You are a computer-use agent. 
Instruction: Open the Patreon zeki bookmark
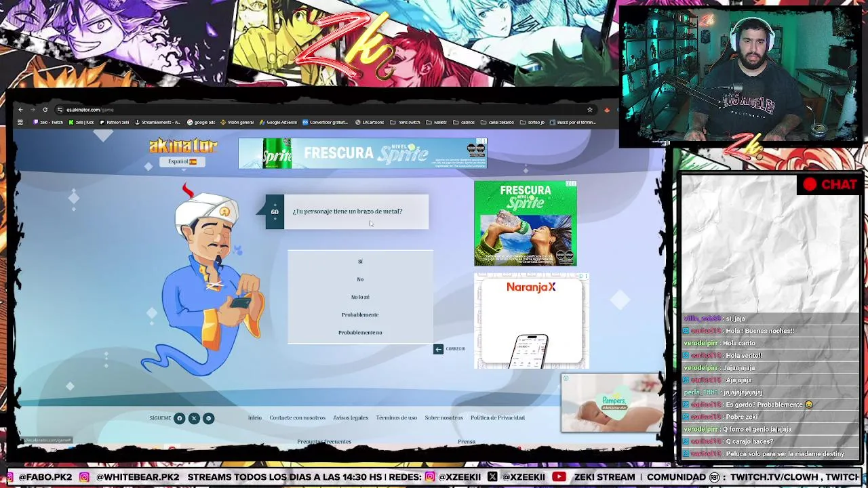pyautogui.click(x=114, y=123)
